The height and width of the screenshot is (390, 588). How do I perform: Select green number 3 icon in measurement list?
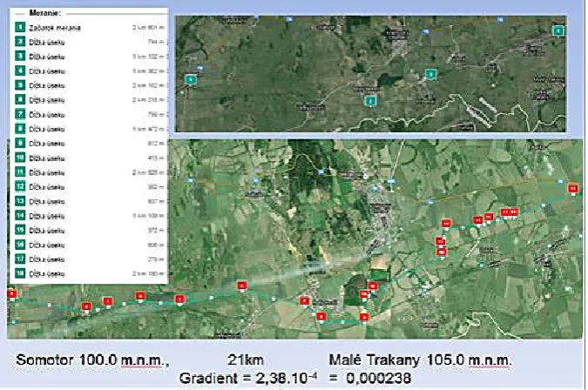pos(20,57)
